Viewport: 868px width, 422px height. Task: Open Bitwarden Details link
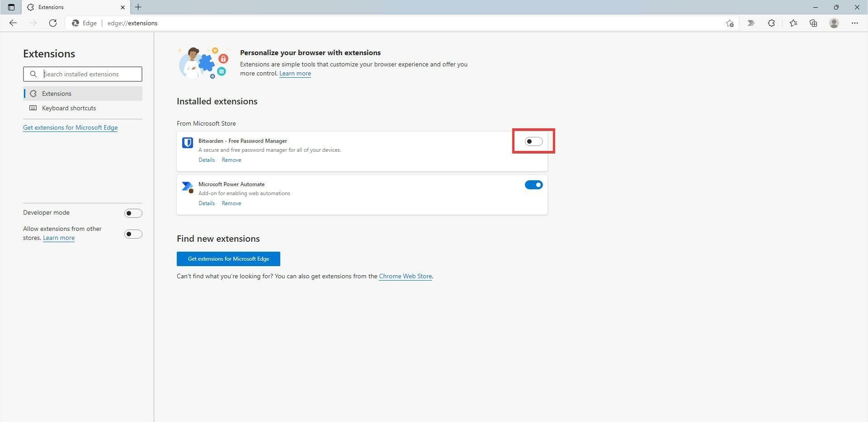pos(207,160)
